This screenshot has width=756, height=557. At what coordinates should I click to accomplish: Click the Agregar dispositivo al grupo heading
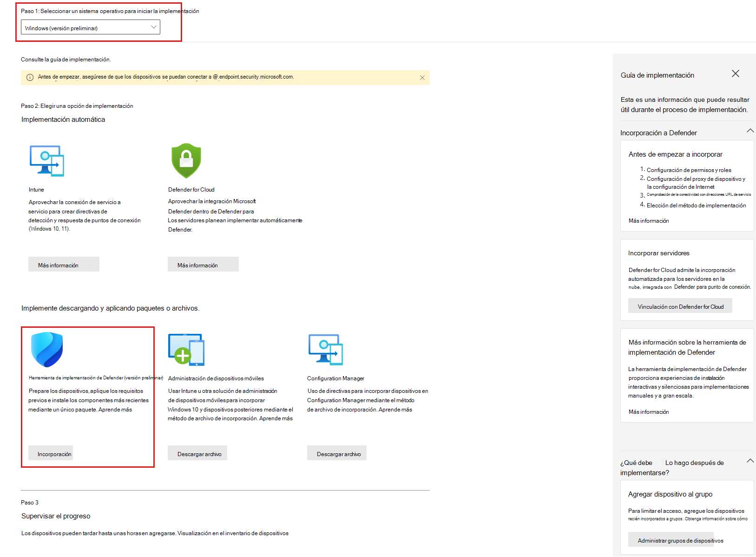click(670, 494)
